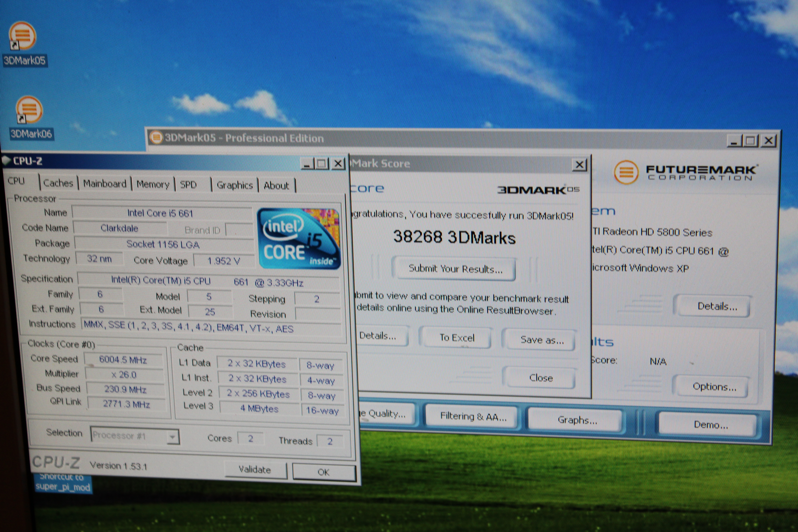Switch to the Caches tab
798x532 pixels.
[58, 183]
